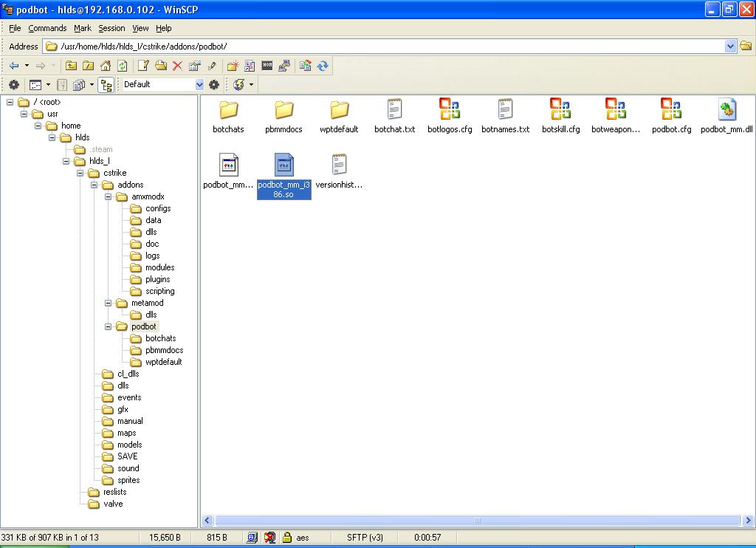Collapse the metamod tree node
This screenshot has height=548, width=756.
point(108,303)
